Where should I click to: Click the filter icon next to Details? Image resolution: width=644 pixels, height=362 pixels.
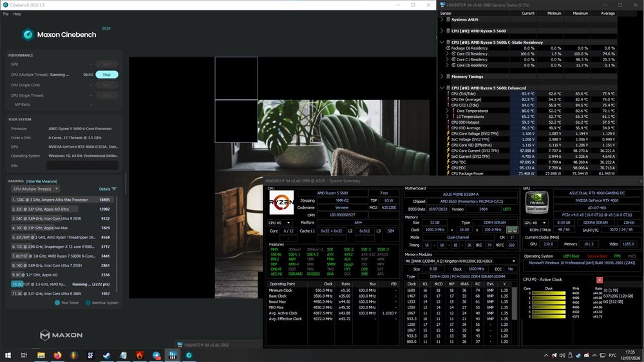pyautogui.click(x=114, y=189)
